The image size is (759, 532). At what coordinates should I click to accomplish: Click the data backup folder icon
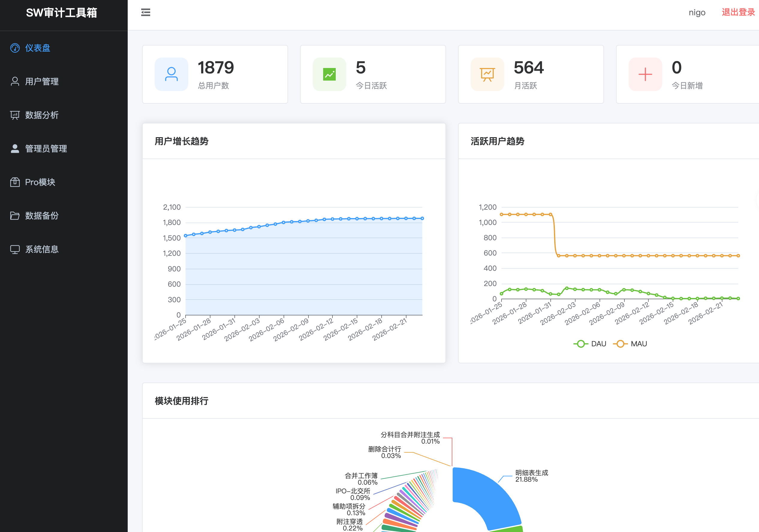point(15,216)
